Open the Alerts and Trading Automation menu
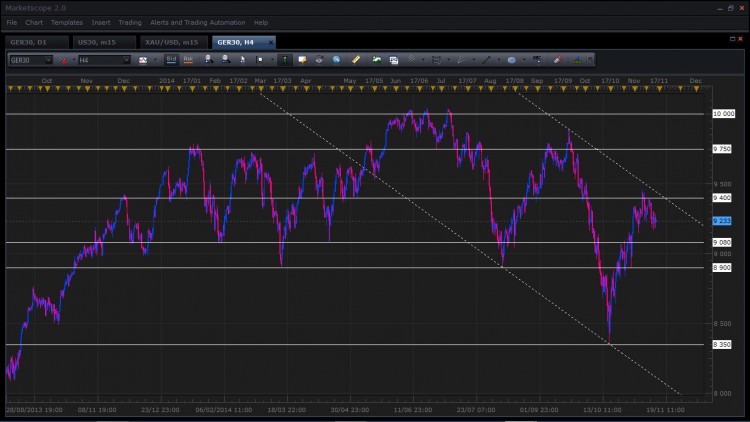Image resolution: width=750 pixels, height=422 pixels. (x=198, y=22)
